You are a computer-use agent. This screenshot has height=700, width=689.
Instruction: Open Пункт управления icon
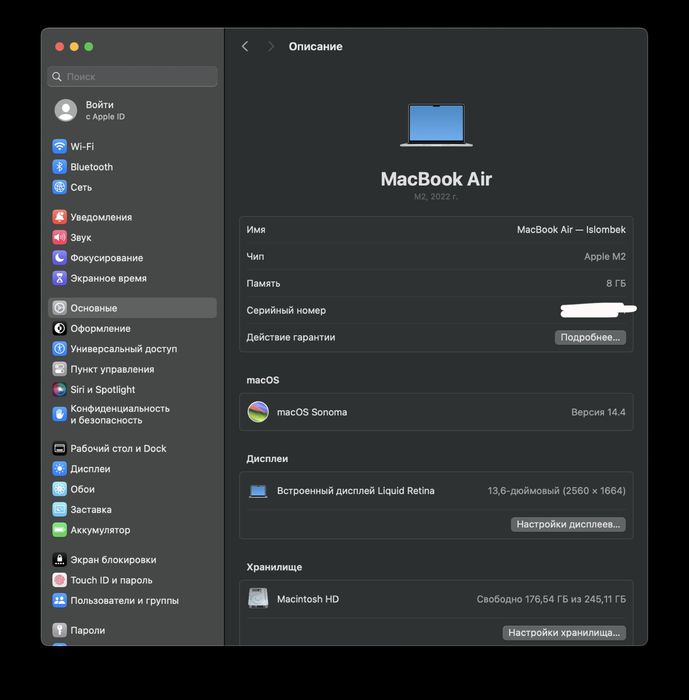[x=59, y=369]
